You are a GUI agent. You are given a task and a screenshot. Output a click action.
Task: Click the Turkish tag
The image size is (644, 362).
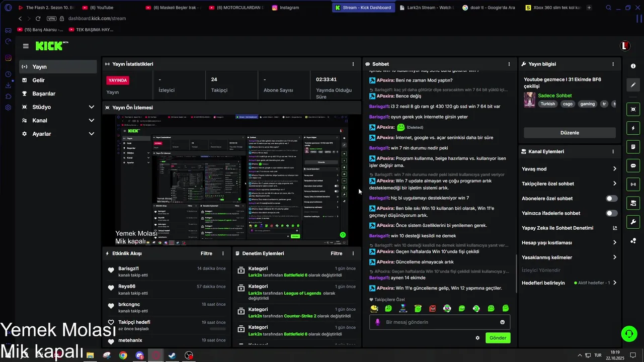548,104
